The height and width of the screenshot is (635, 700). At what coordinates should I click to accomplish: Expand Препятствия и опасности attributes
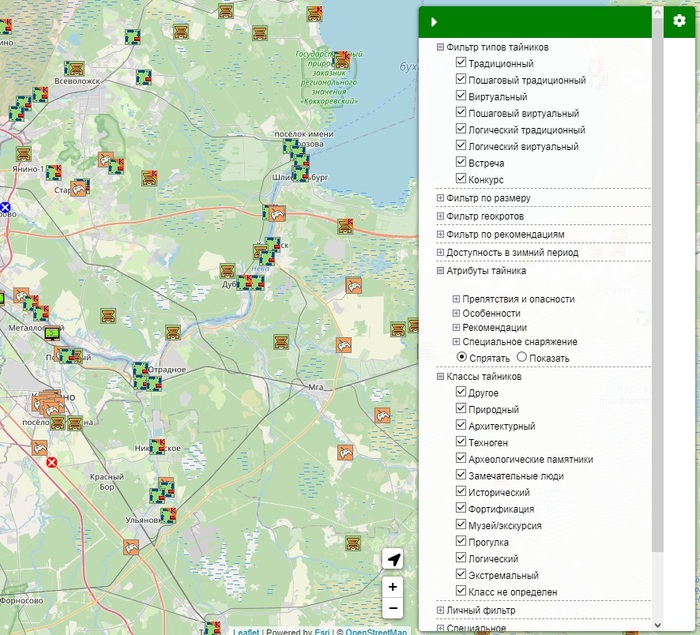coord(456,299)
